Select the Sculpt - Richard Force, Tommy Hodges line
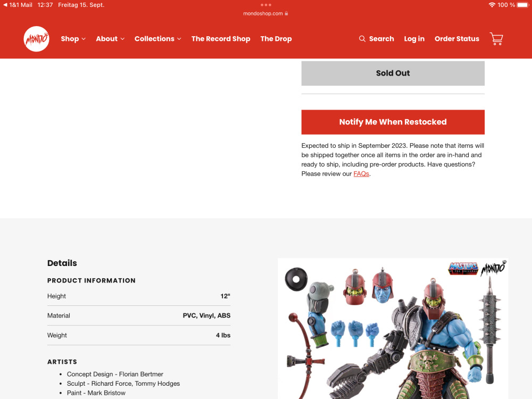Viewport: 532px width, 399px height. tap(123, 384)
